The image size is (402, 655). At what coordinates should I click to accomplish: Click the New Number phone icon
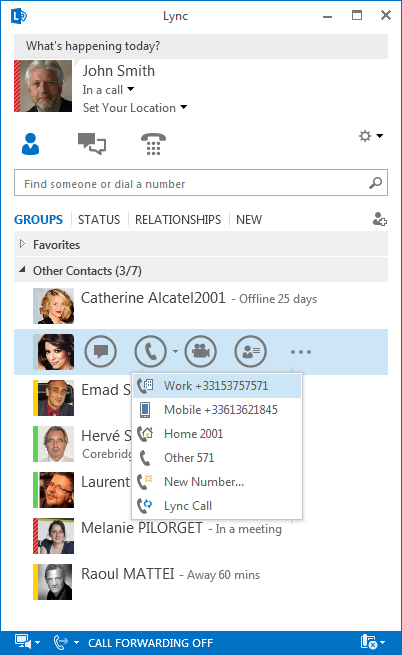tap(145, 482)
